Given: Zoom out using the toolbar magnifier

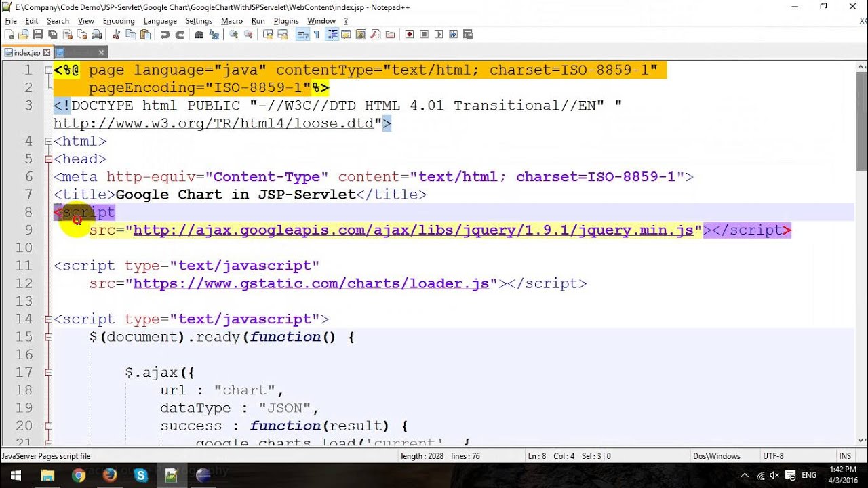Looking at the screenshot, I should tap(248, 35).
